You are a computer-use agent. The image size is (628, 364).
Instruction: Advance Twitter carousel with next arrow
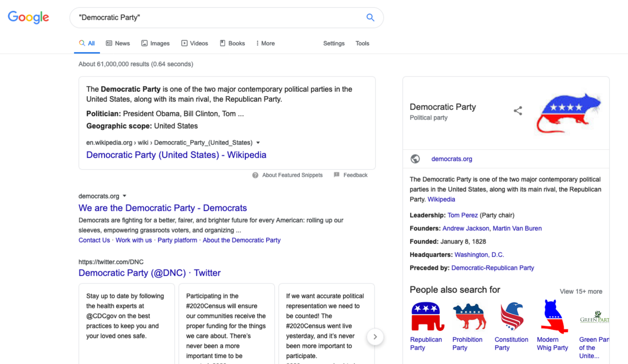[375, 337]
